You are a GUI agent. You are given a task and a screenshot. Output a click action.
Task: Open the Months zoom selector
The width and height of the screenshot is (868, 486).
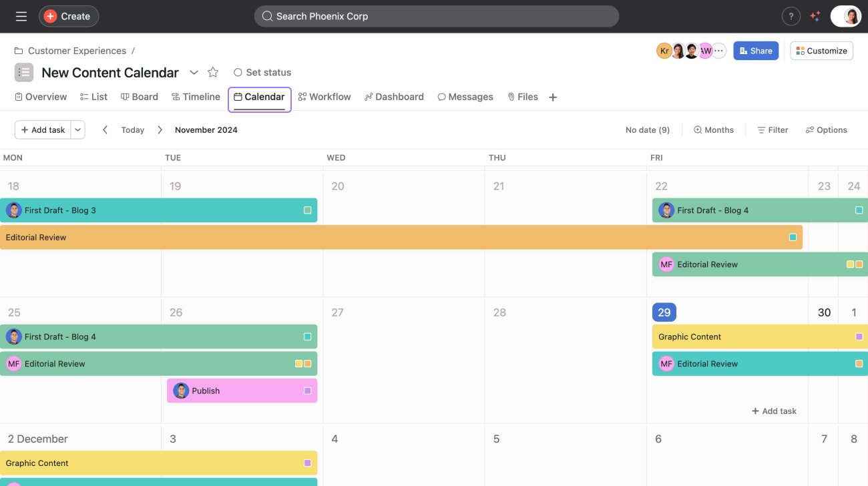click(x=713, y=130)
